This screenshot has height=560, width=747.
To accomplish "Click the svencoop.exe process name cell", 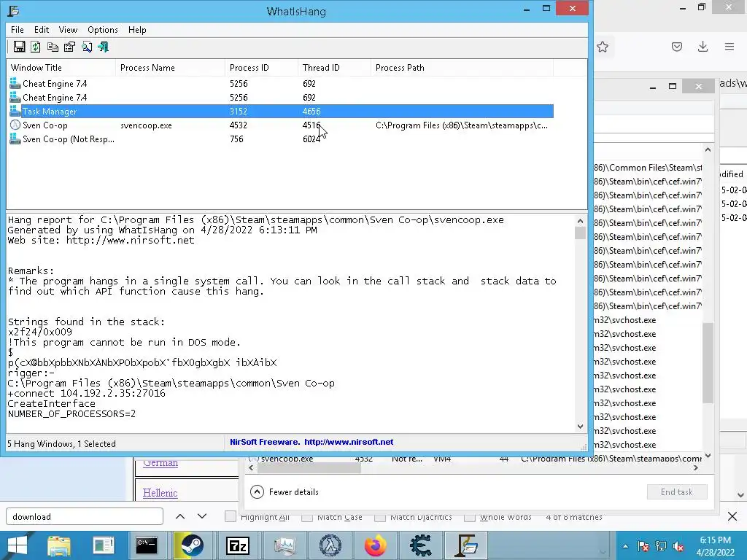I will [146, 125].
